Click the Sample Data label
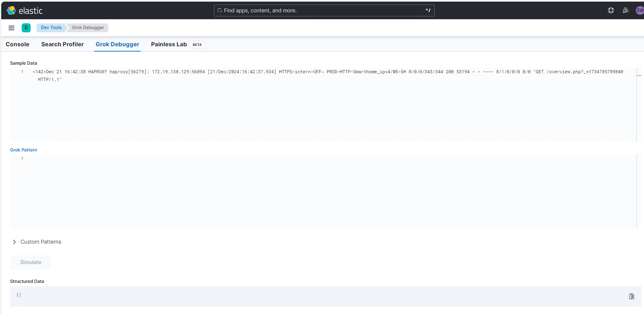The image size is (644, 314). pos(24,63)
